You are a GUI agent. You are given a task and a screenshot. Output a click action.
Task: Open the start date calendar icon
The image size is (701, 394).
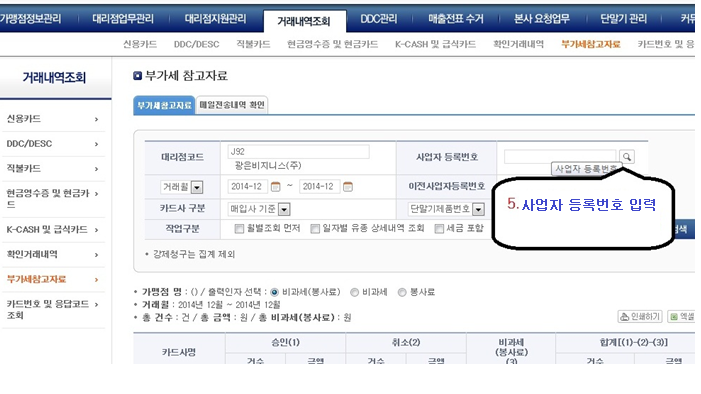(275, 186)
